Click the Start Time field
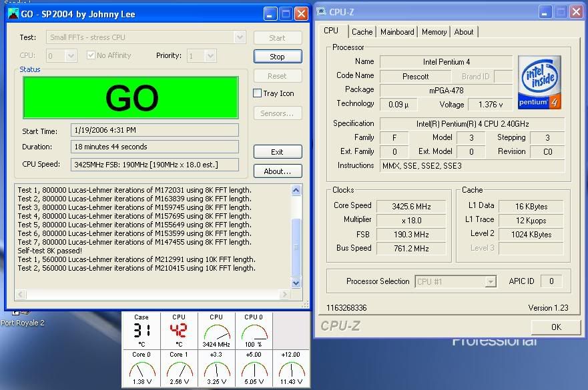Screen dimensions: 588x390 [154, 130]
